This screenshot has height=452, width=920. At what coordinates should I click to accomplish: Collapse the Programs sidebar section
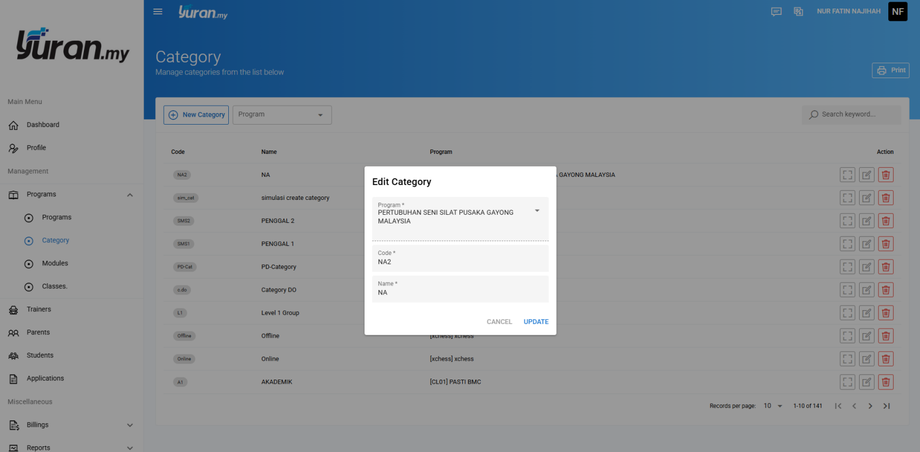129,194
